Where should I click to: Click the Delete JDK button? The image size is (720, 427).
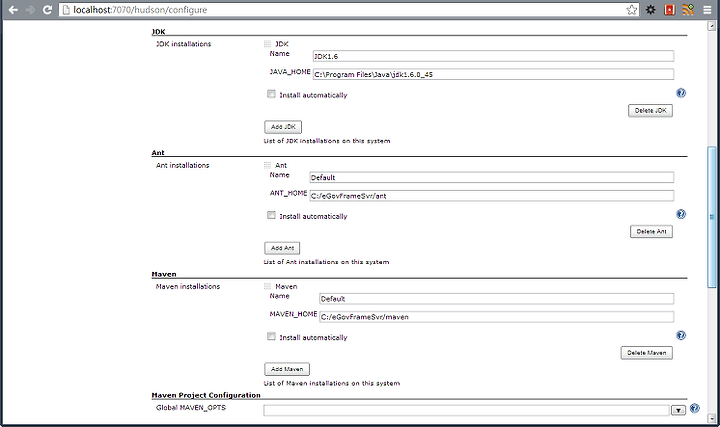point(650,111)
